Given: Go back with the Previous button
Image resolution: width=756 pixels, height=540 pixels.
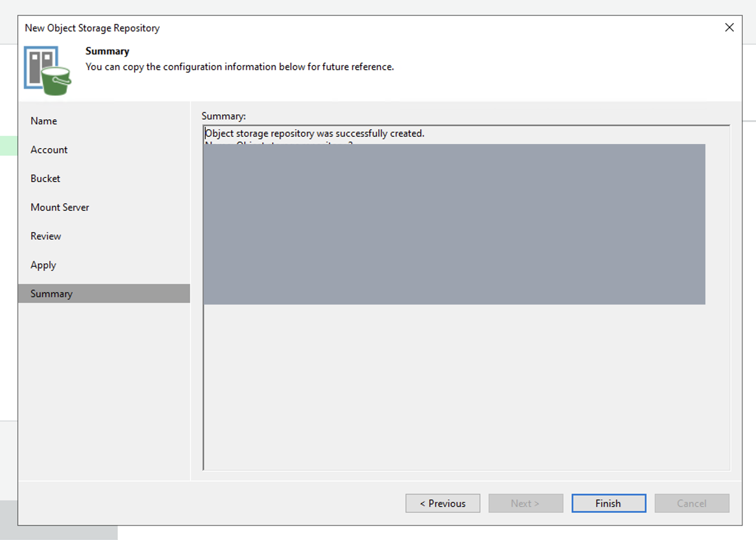Looking at the screenshot, I should pos(443,503).
